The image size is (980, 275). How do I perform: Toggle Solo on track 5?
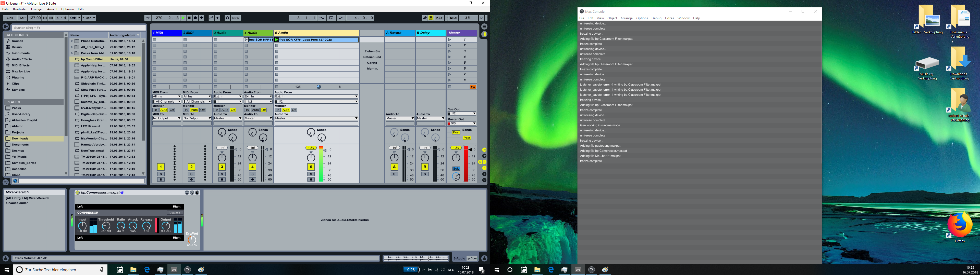coord(311,174)
